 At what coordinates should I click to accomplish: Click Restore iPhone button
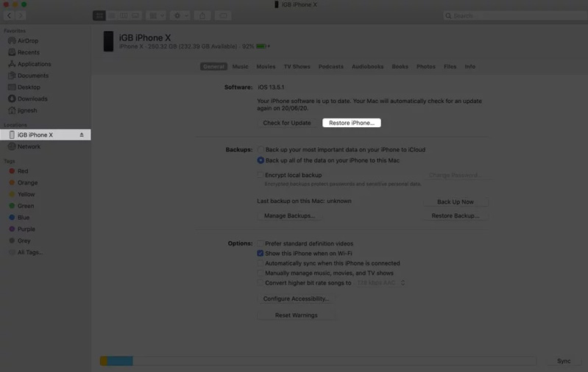click(351, 123)
